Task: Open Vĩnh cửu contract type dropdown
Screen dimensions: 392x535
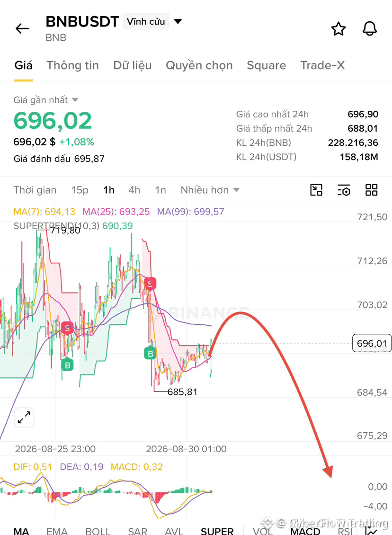Action: [x=152, y=21]
